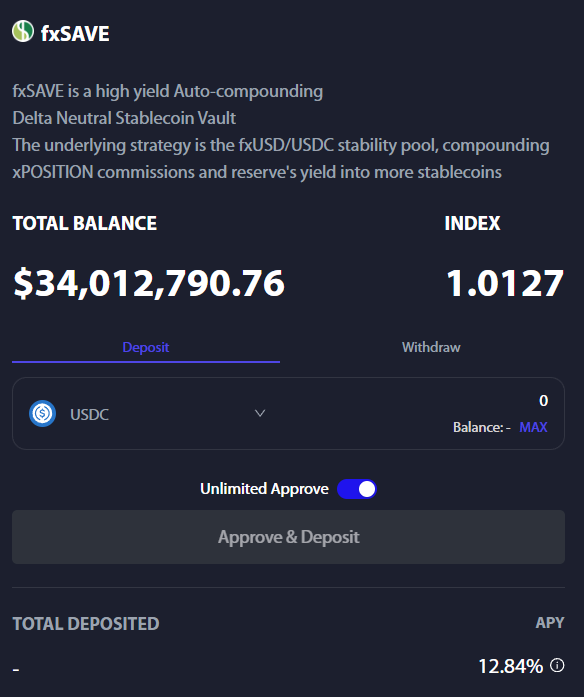This screenshot has height=697, width=584.
Task: Click the fxSAVE green logo icon
Action: tap(23, 32)
